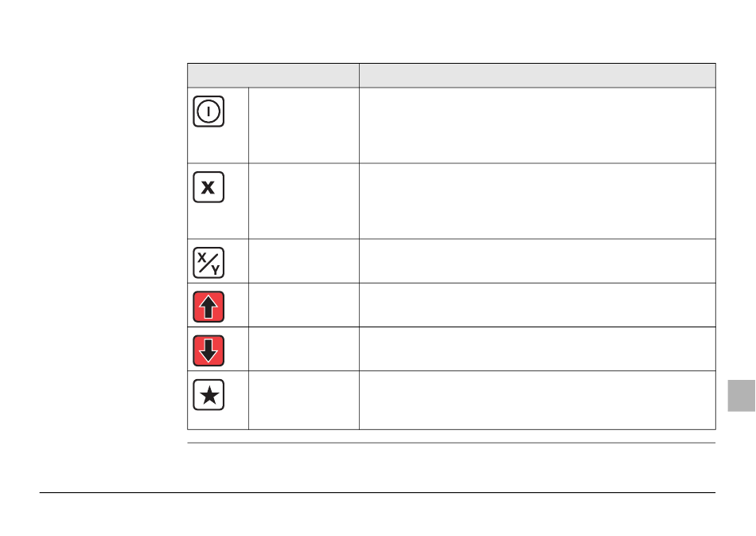Click the power on/off key icon

208,112
